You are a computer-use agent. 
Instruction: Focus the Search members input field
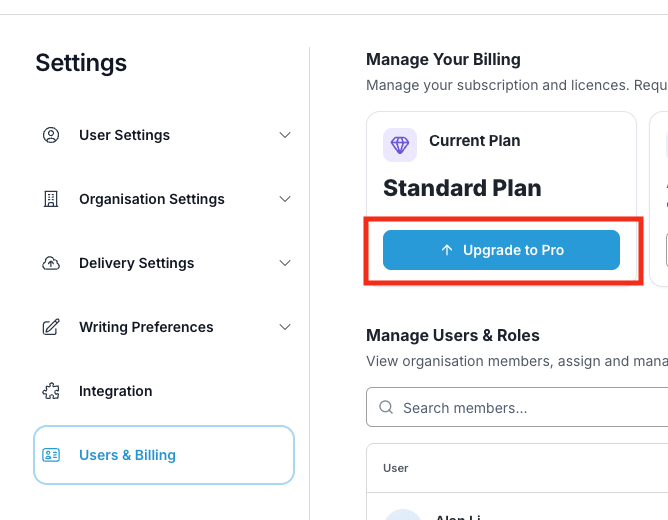point(517,407)
